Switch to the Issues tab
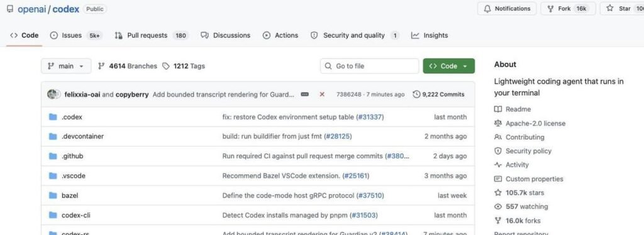644x235 pixels. [75, 35]
